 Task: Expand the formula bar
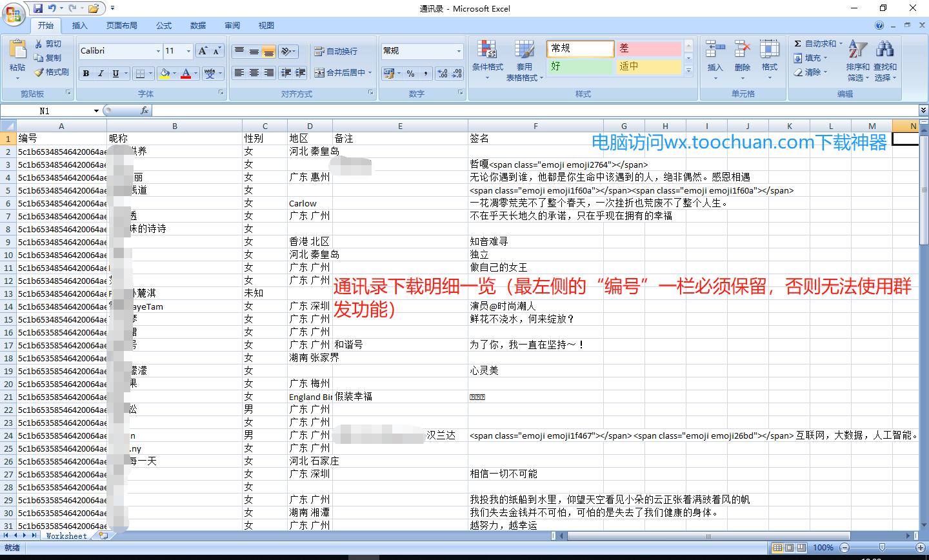point(923,110)
